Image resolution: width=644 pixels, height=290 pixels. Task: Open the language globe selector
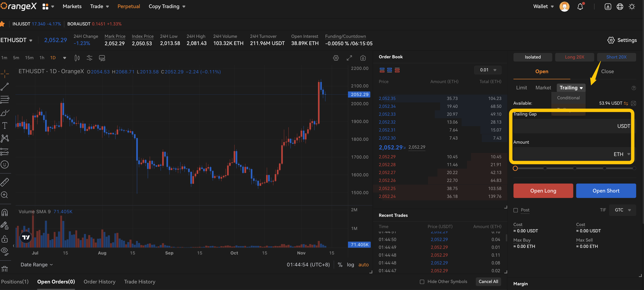click(620, 7)
